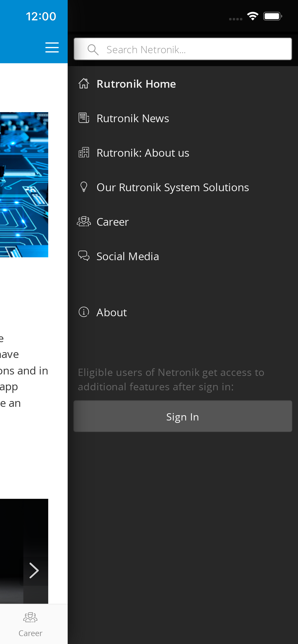
Task: Tap the chat bubbles icon for Social Media
Action: click(84, 256)
